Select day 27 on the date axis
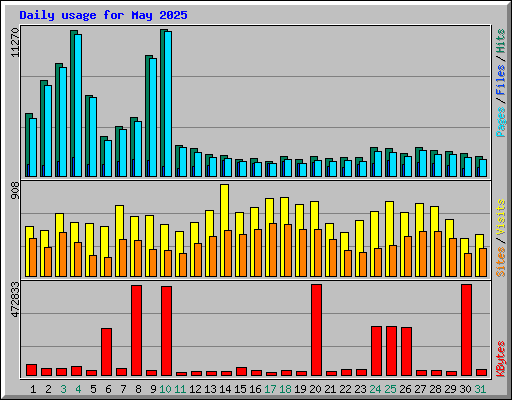Viewport: 512px width, 400px height. click(421, 389)
